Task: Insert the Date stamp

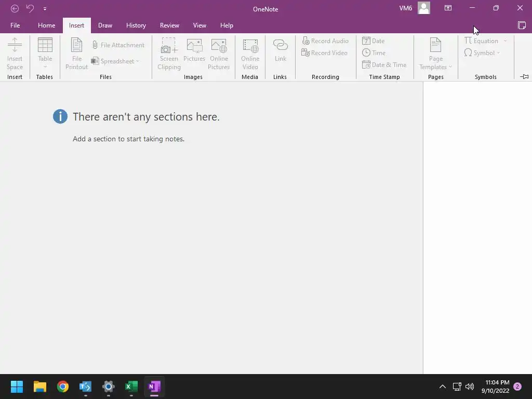Action: 373,41
